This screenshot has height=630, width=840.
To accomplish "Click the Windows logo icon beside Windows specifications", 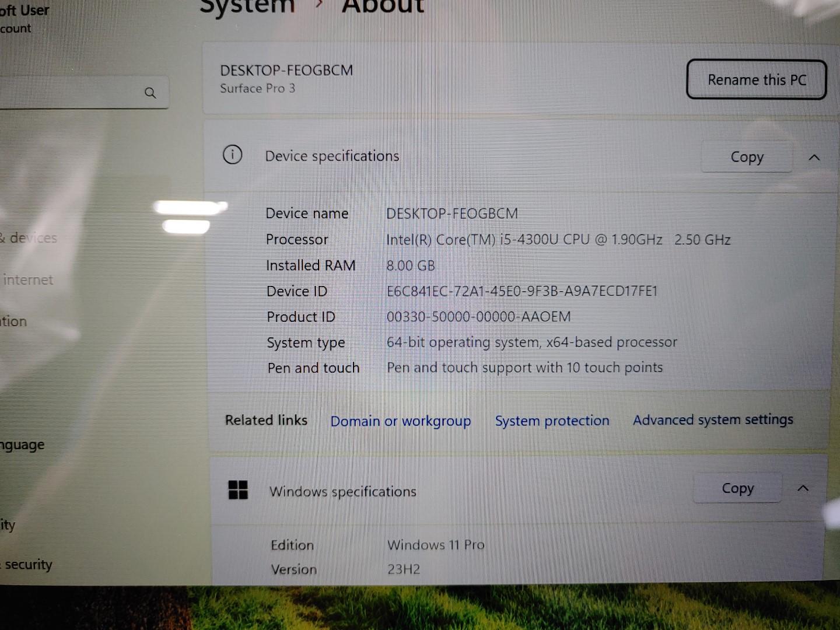I will (x=238, y=490).
